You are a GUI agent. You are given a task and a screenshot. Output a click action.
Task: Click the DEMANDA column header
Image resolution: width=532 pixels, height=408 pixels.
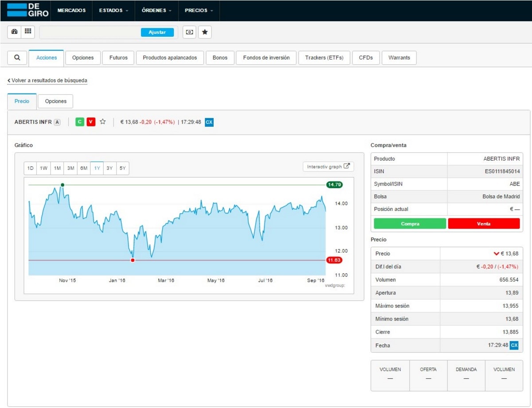click(466, 369)
